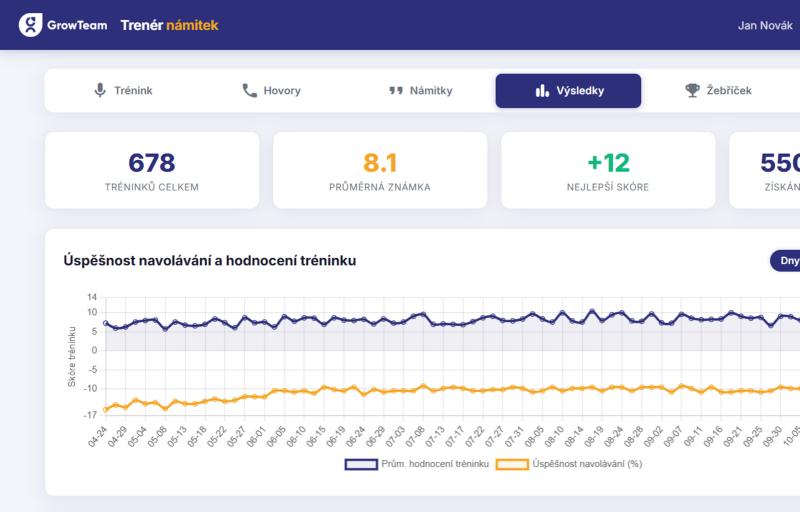Click the Skóre tréninku axis label
Viewport: 800px width, 512px height.
point(72,357)
